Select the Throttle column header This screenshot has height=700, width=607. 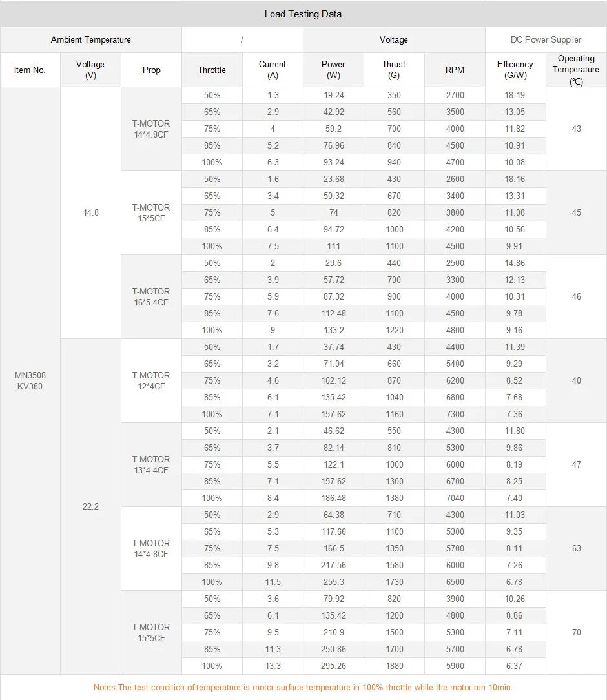click(212, 70)
